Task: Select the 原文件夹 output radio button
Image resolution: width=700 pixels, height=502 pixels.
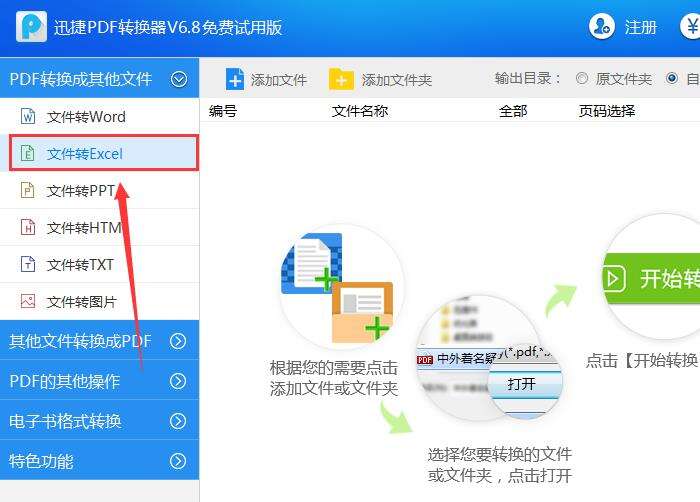Action: pos(582,79)
